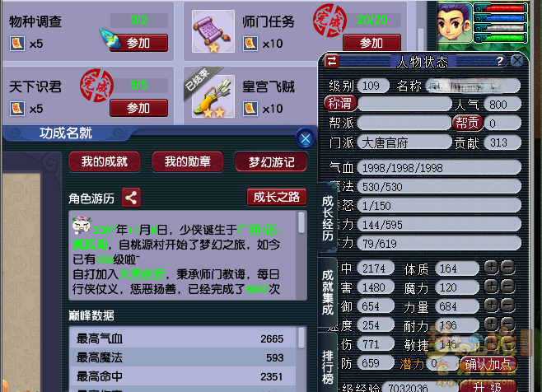Click the 皇宫飞贼 quiver icon
This screenshot has width=542, height=392.
[x=213, y=96]
